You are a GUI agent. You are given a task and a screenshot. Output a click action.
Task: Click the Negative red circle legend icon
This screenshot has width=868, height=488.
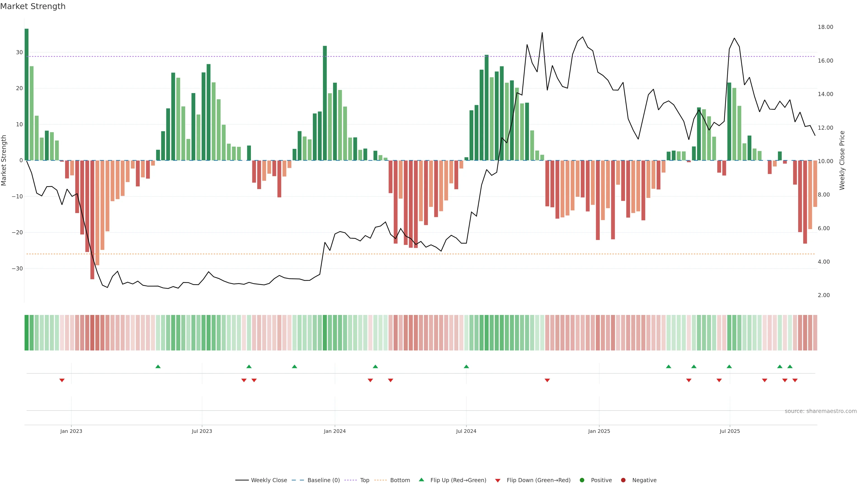(623, 480)
